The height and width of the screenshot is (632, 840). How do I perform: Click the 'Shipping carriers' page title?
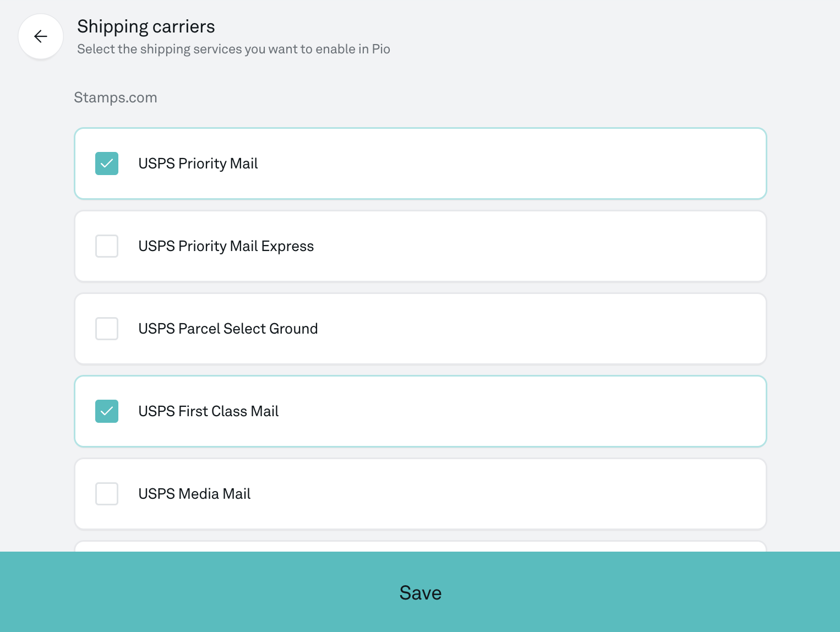[x=146, y=26]
